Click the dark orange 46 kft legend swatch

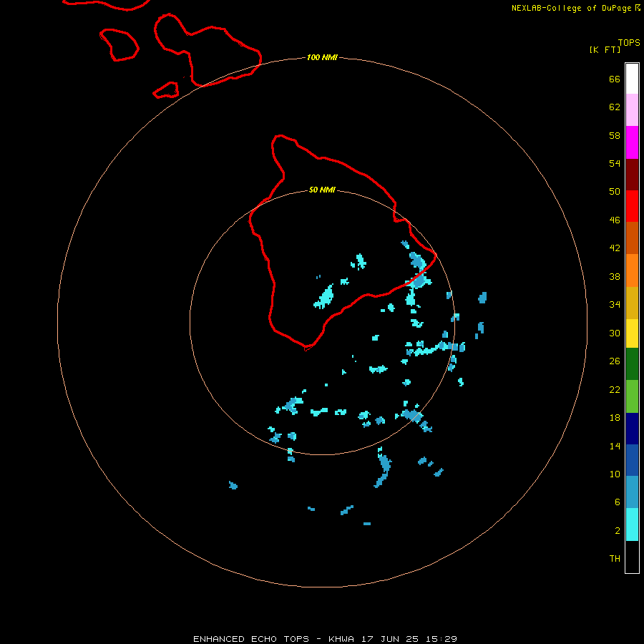click(x=632, y=238)
